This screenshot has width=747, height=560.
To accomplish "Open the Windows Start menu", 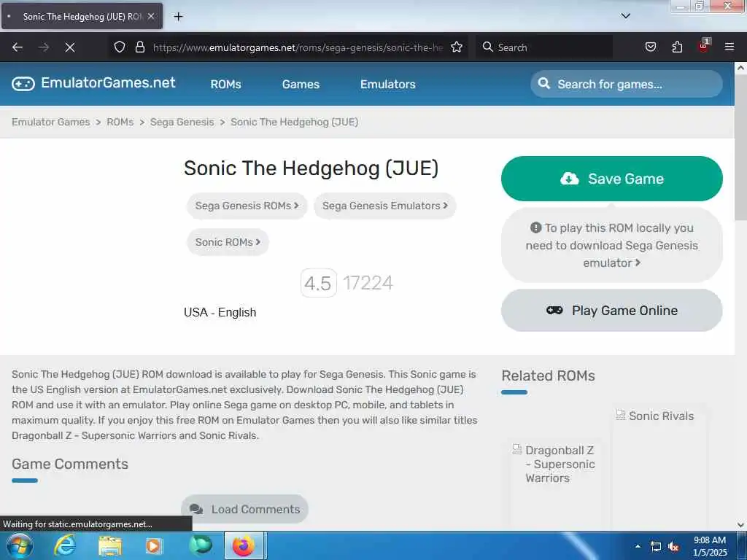I will pos(19,545).
